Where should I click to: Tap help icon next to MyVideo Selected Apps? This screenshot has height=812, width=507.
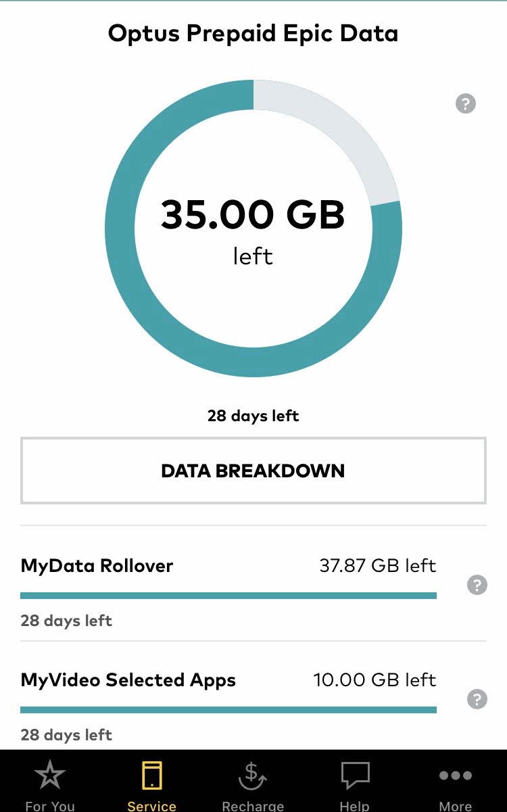(x=477, y=699)
